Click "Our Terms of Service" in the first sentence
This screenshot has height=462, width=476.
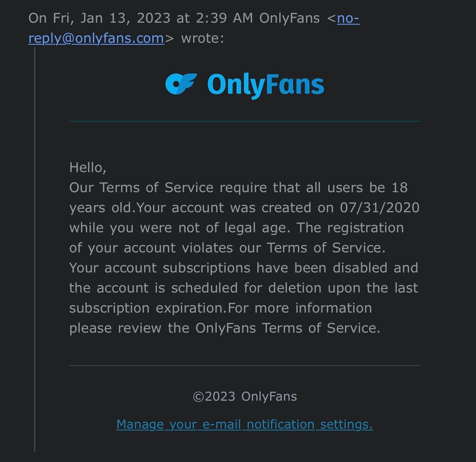(141, 188)
